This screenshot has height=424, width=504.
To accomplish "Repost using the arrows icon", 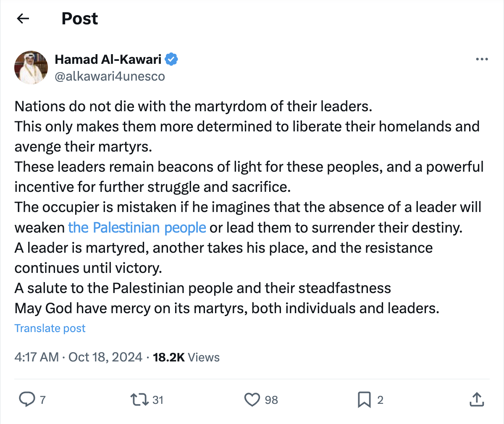I will [139, 399].
